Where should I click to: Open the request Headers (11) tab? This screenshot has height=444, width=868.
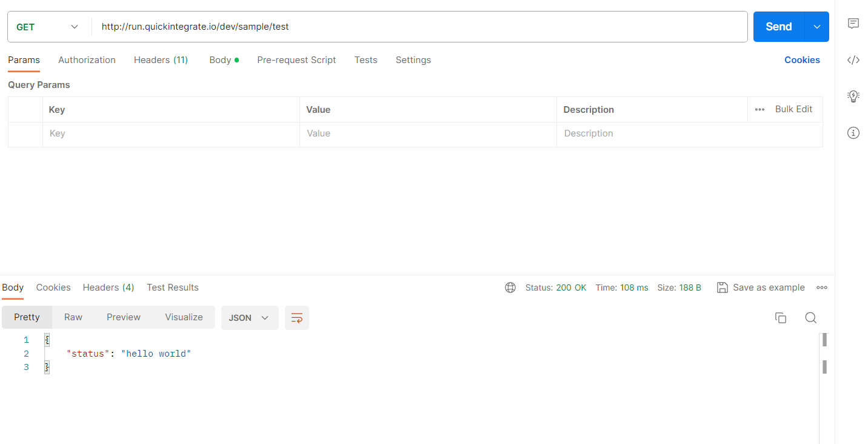click(161, 60)
